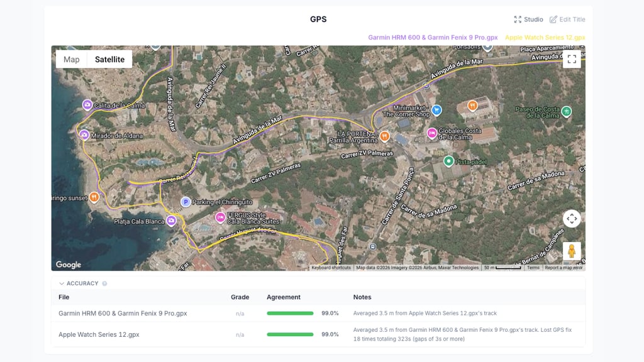Click the Agreement column header
This screenshot has height=362, width=644.
[x=284, y=297]
